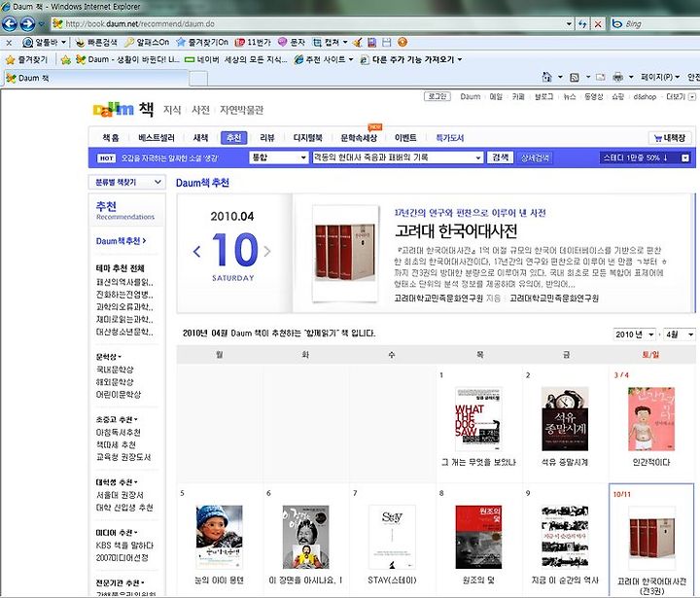This screenshot has width=700, height=598.
Task: Click the book search keyword field
Action: pyautogui.click(x=398, y=158)
